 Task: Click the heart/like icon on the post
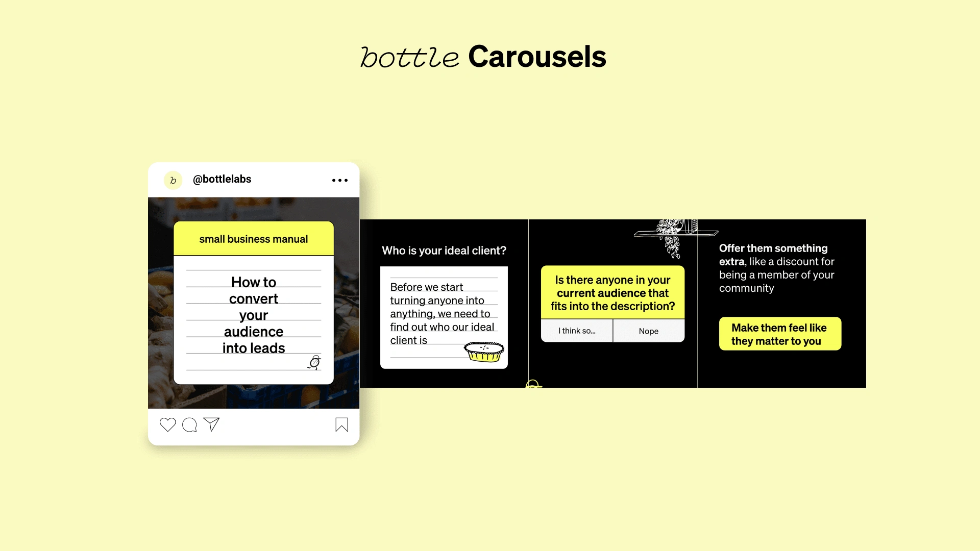coord(167,424)
